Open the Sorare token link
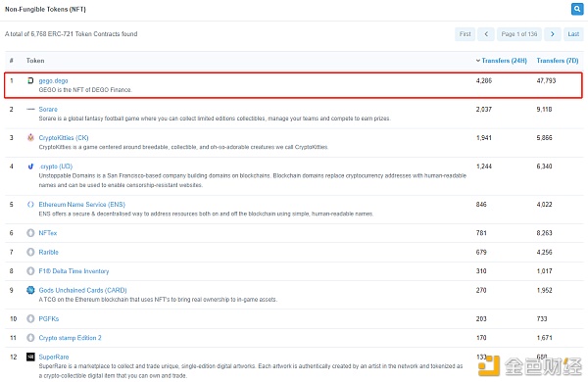This screenshot has height=382, width=588. (x=48, y=109)
